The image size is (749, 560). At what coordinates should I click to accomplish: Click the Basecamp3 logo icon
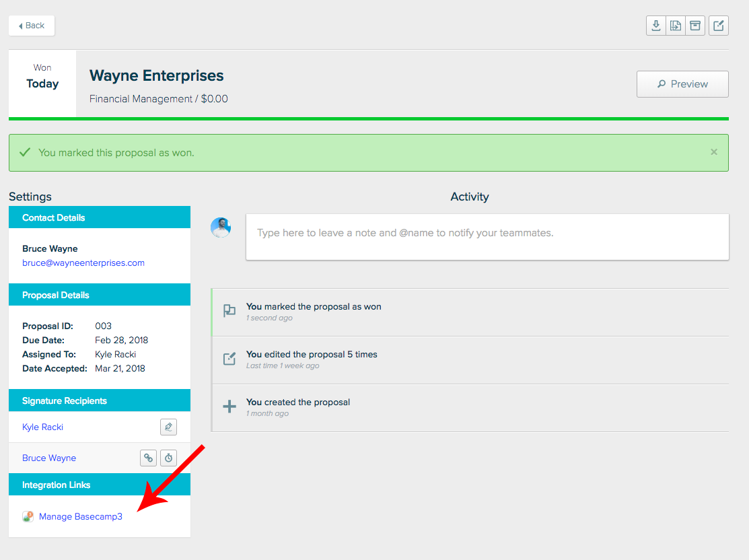click(28, 517)
